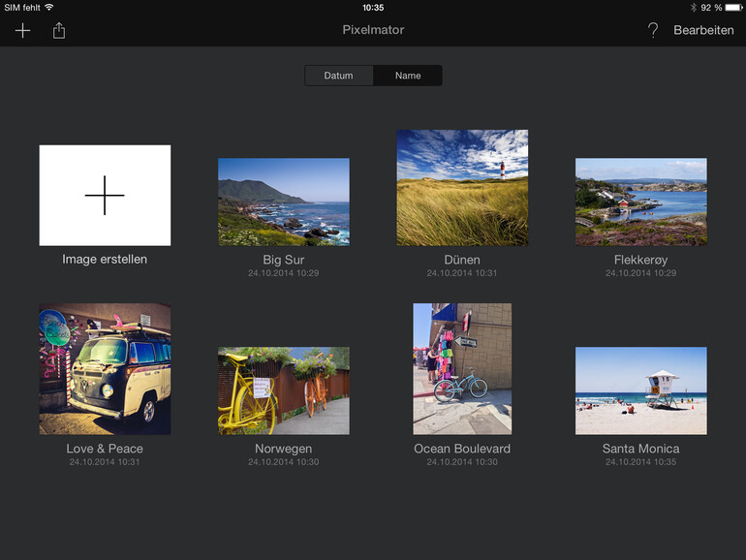Image resolution: width=746 pixels, height=560 pixels.
Task: Tap the Image erstellen blank tile
Action: pyautogui.click(x=105, y=195)
